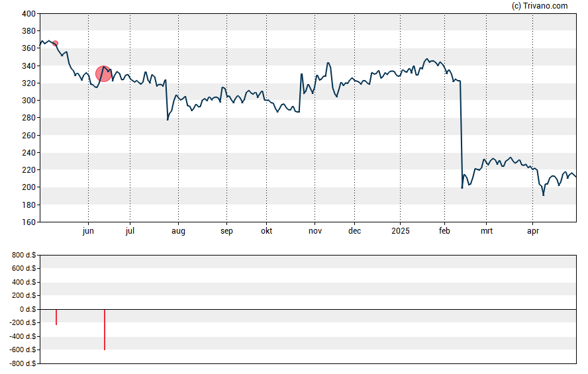588x374 pixels.
Task: Click the small red marker near 365
Action: [x=55, y=44]
